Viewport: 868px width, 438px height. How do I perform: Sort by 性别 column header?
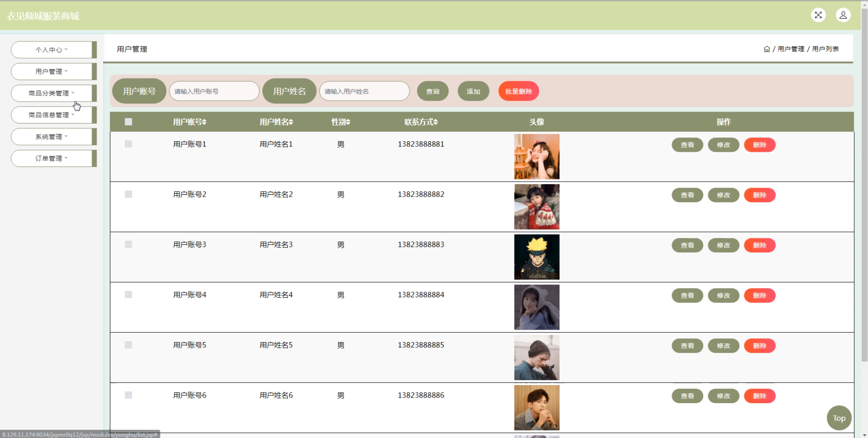341,122
